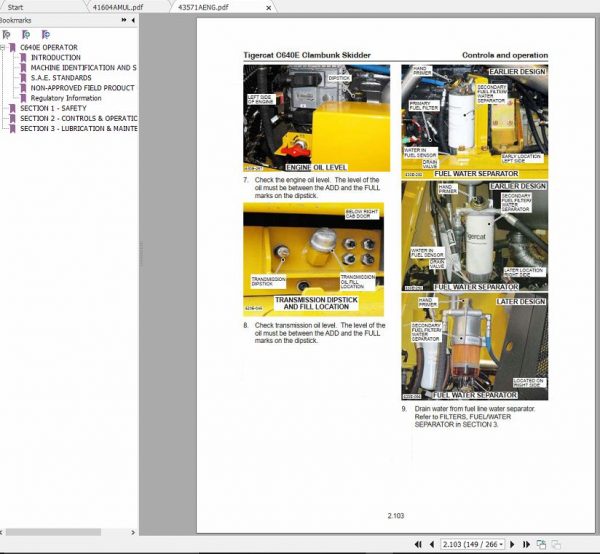This screenshot has width=600, height=554.
Task: Click bookmarks scrollbar right arrow
Action: point(133,532)
